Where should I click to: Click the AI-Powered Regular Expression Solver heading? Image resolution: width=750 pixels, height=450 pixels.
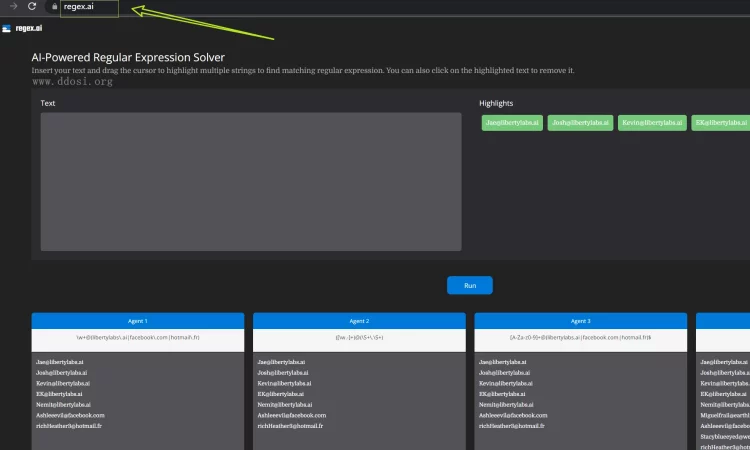pyautogui.click(x=128, y=57)
